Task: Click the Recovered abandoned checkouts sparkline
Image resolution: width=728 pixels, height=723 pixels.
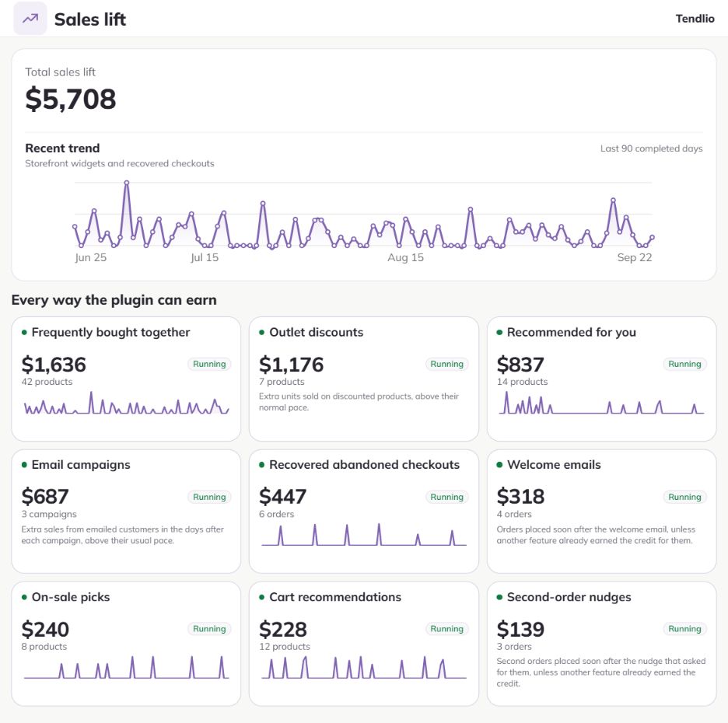Action: pos(364,535)
